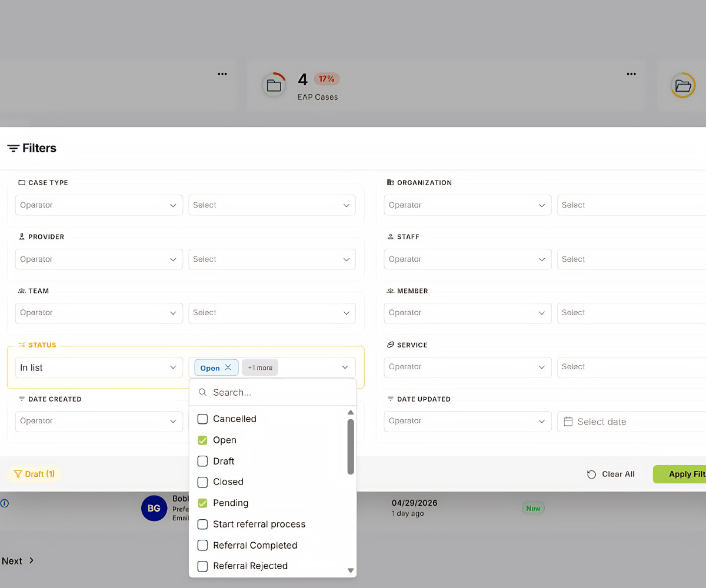The height and width of the screenshot is (588, 706).
Task: Click the blue info icon at left
Action: click(4, 503)
